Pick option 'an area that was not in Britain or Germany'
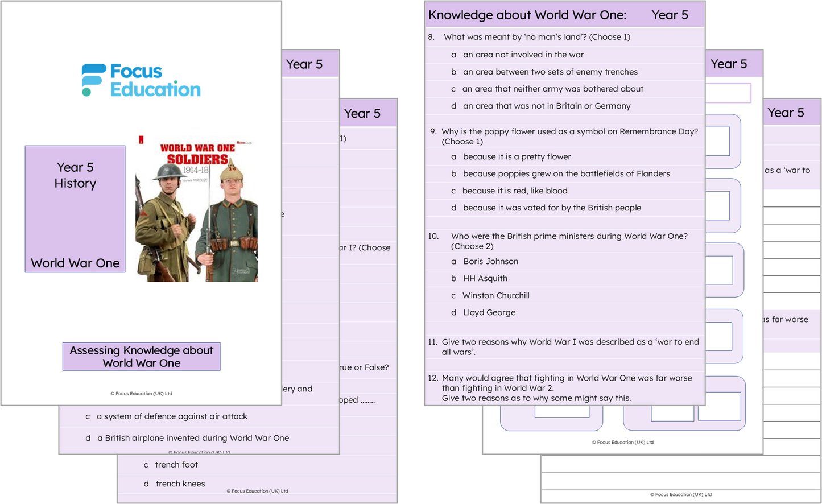The image size is (822, 504). click(x=546, y=106)
